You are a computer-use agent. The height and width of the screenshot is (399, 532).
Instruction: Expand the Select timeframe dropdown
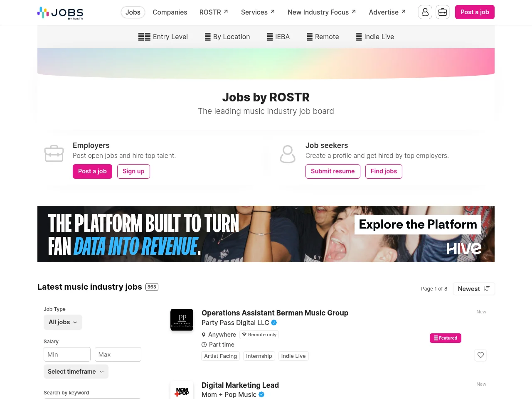coord(76,372)
